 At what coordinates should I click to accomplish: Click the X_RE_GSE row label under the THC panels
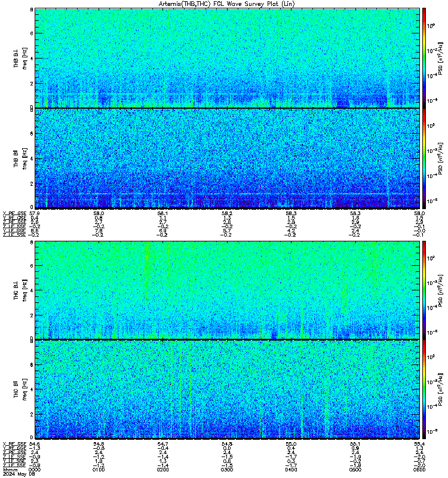14,444
